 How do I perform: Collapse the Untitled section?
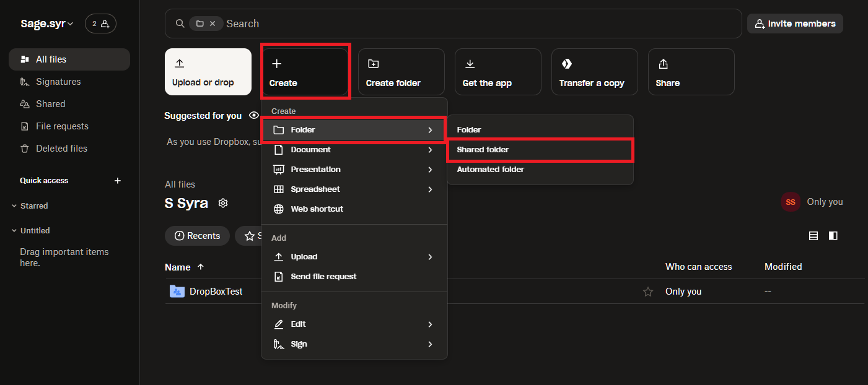point(14,230)
